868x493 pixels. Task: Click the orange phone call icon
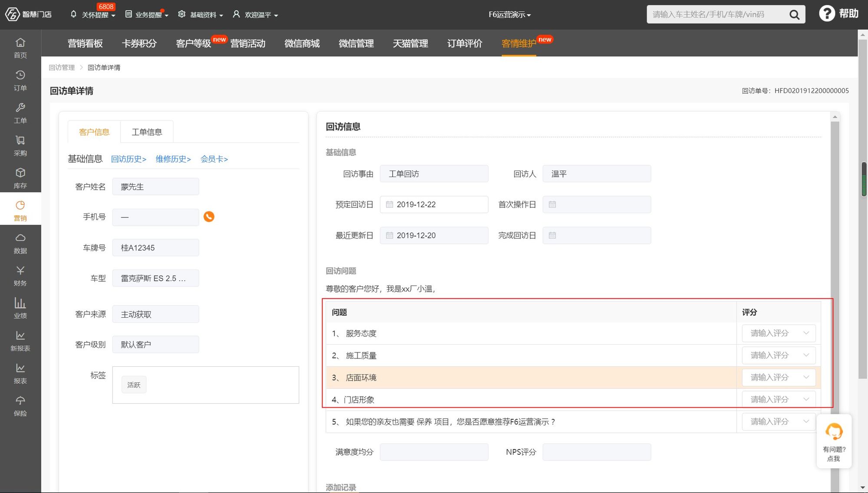pyautogui.click(x=209, y=217)
